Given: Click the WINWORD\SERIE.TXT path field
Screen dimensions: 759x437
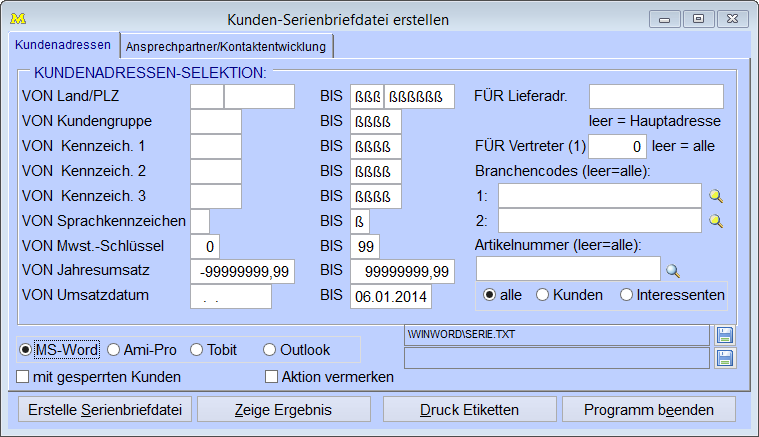Looking at the screenshot, I should click(557, 335).
